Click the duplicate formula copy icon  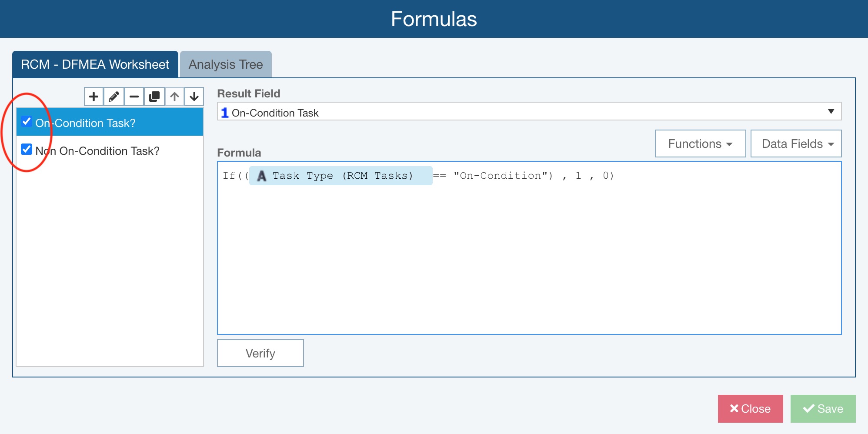click(x=154, y=97)
